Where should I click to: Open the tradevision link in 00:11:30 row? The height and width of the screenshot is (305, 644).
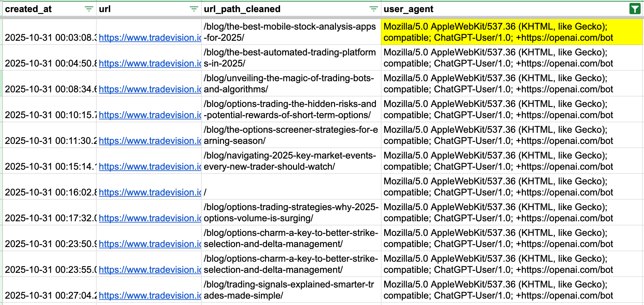pyautogui.click(x=150, y=141)
